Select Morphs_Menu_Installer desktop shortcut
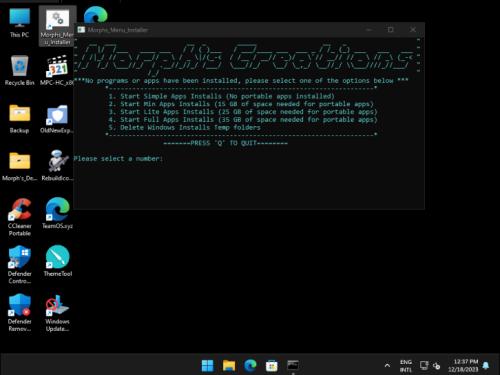 coord(57,27)
